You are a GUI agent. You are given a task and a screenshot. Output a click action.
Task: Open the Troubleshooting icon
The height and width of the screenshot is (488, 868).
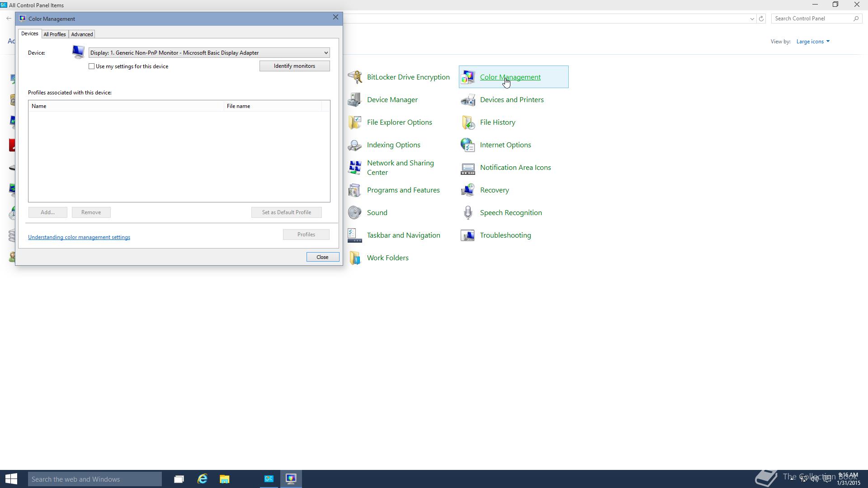pyautogui.click(x=468, y=235)
